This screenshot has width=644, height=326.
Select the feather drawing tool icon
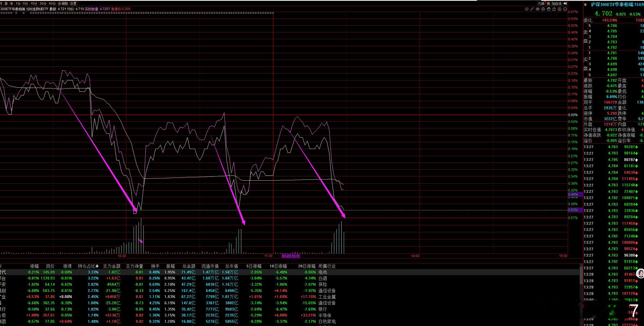pyautogui.click(x=532, y=9)
